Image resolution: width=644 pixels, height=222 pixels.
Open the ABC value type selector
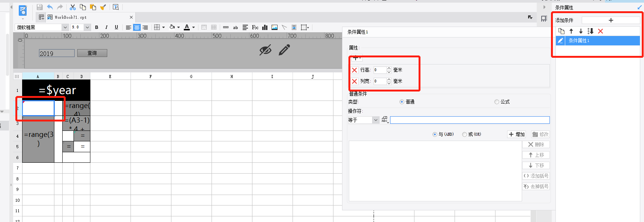pyautogui.click(x=385, y=120)
